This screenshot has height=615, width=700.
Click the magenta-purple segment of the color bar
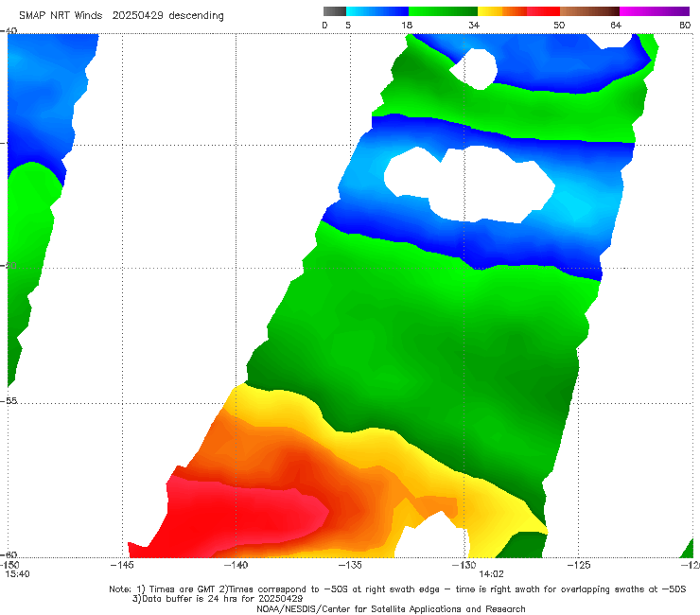point(655,11)
